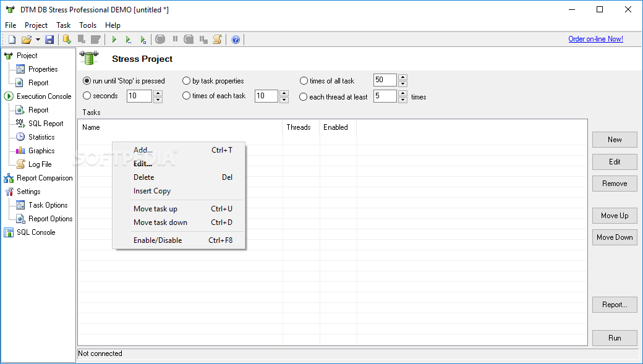643x364 pixels.
Task: Open the SQL Console item
Action: click(36, 232)
